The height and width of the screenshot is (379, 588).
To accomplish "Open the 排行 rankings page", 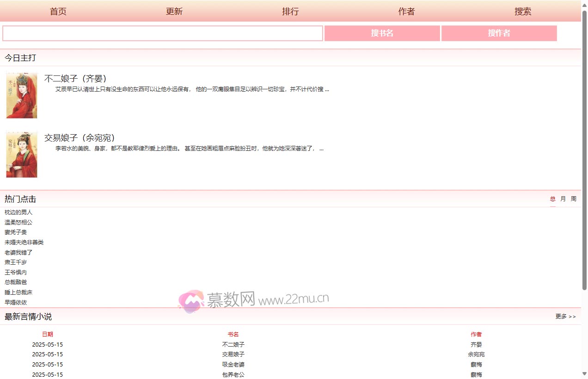I will point(291,11).
